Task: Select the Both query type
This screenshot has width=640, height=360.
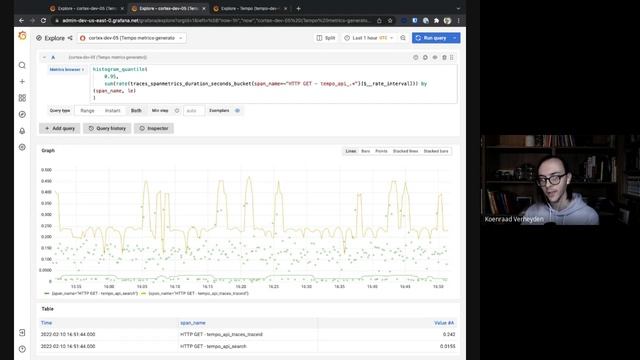Action: click(136, 111)
